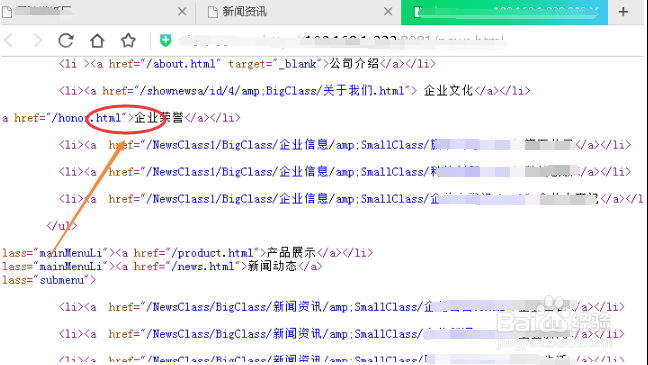This screenshot has width=648, height=365.
Task: Click the /news.html link in source
Action: (202, 266)
